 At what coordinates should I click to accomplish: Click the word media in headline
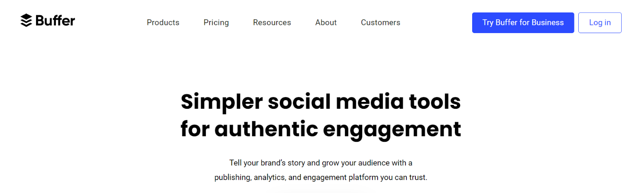[x=369, y=101]
